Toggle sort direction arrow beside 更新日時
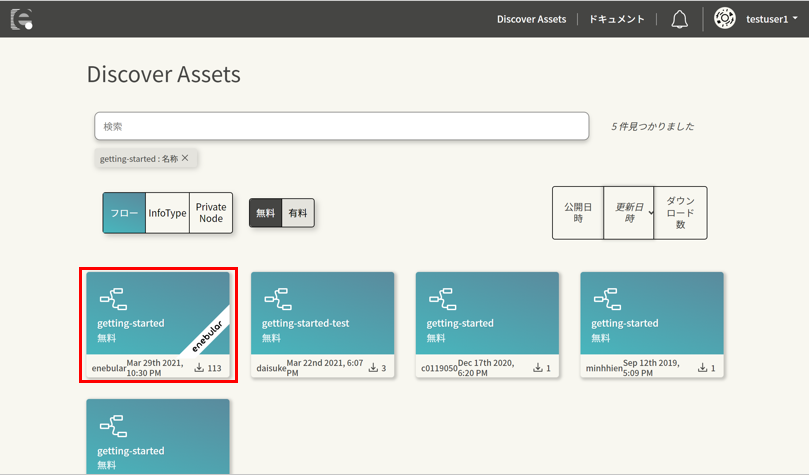 (651, 212)
